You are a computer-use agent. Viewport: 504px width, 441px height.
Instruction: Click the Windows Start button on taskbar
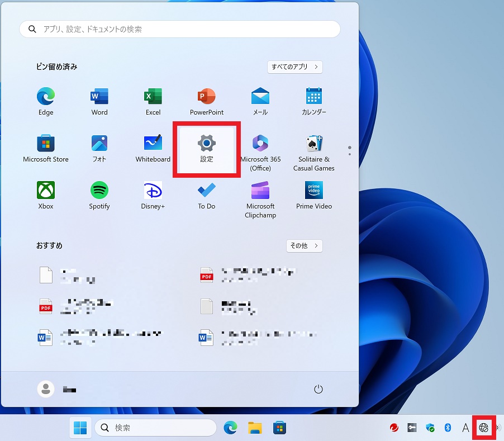click(x=80, y=428)
